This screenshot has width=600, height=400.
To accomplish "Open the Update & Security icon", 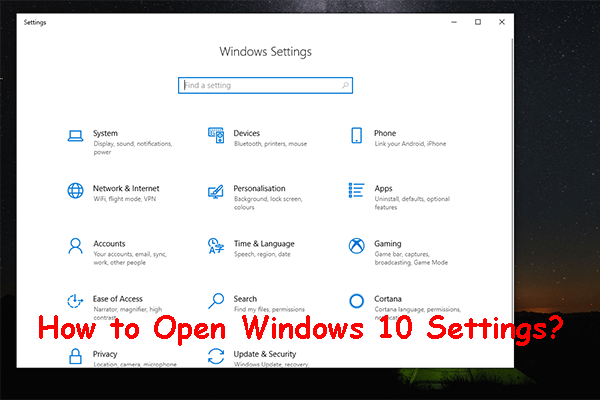I will coord(215,355).
